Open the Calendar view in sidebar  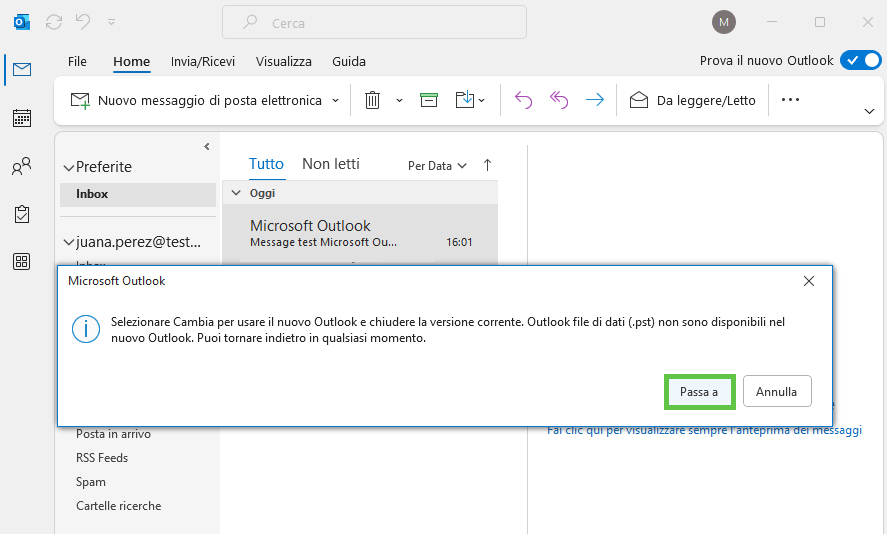click(22, 118)
